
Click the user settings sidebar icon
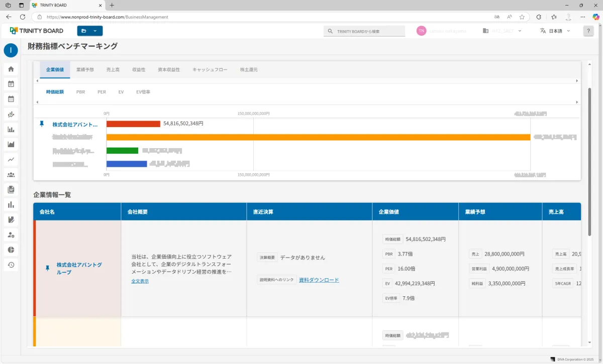[x=11, y=235]
